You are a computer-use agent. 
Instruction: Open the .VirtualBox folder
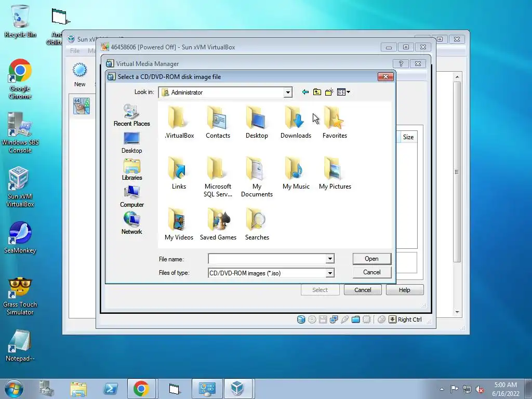pos(179,122)
